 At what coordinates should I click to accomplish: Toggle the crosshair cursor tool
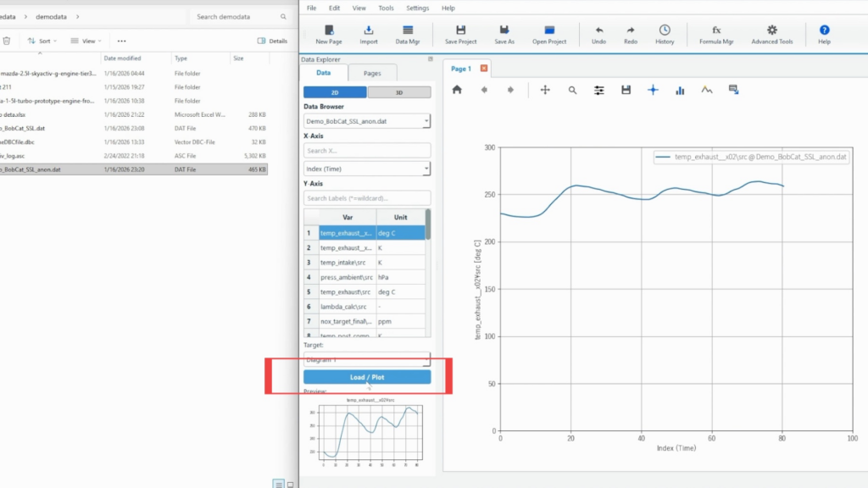653,90
